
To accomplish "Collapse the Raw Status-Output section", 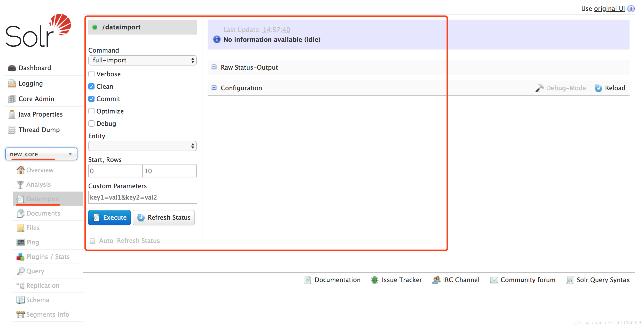I will [214, 67].
